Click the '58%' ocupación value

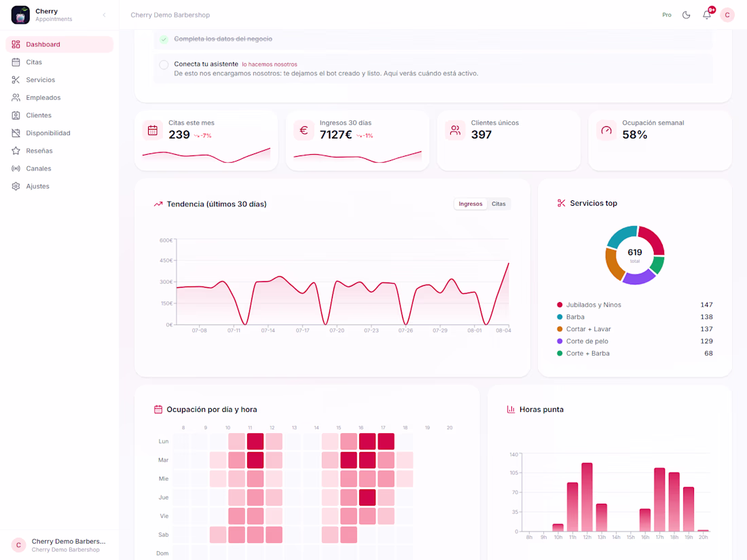click(634, 135)
